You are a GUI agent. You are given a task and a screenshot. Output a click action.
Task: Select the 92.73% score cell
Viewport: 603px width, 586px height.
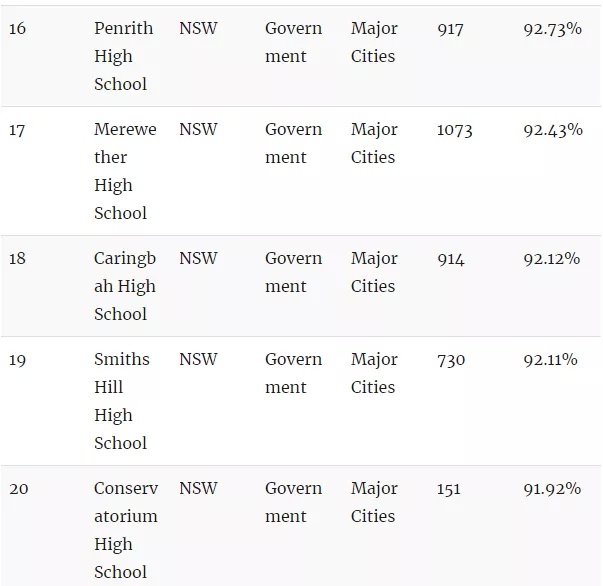click(x=553, y=29)
